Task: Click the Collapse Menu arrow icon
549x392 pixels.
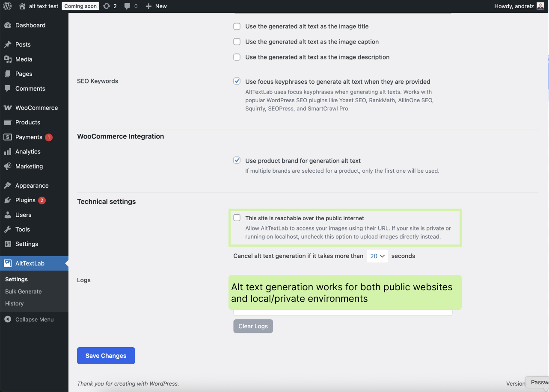Action: pos(8,319)
